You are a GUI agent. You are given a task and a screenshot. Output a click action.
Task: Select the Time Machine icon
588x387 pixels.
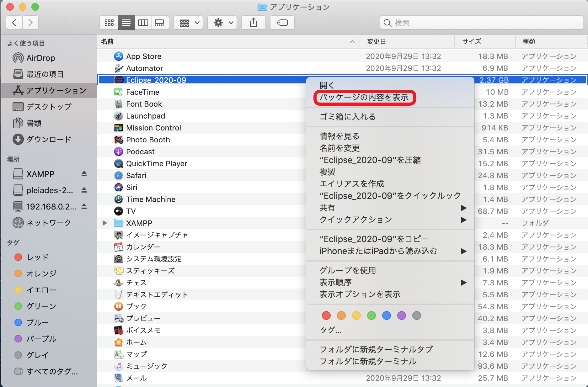[118, 199]
